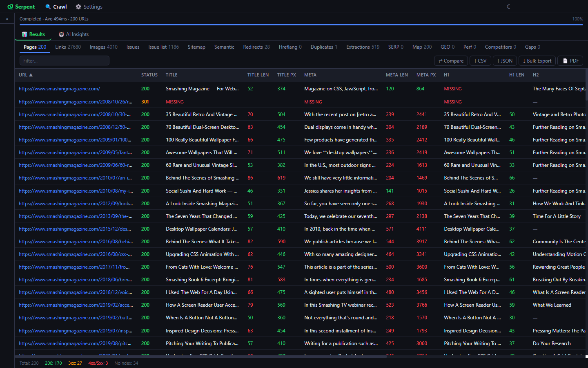This screenshot has height=368, width=588.
Task: Open the Issue list tab
Action: click(x=163, y=47)
